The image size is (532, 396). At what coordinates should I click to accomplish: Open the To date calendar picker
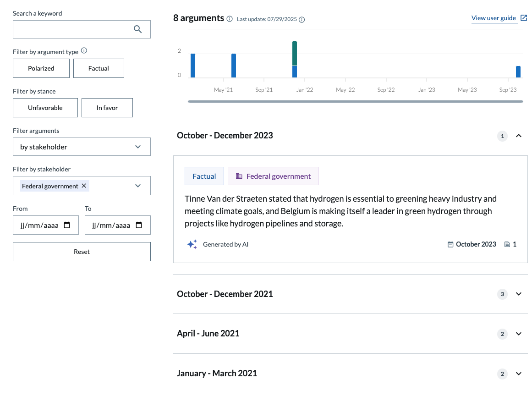tap(139, 225)
